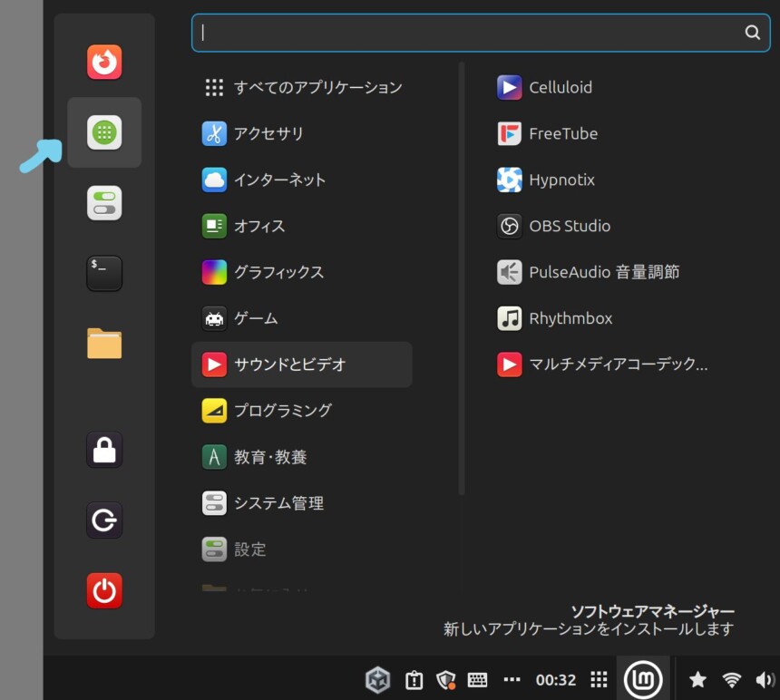Image resolution: width=780 pixels, height=700 pixels.
Task: Click the shield update icon in panel
Action: pyautogui.click(x=445, y=680)
